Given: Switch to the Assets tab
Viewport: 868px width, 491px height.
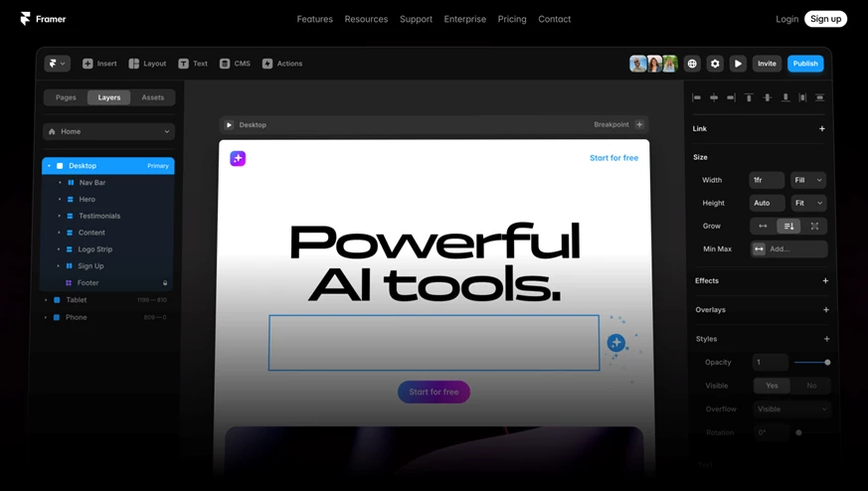Looking at the screenshot, I should (153, 97).
